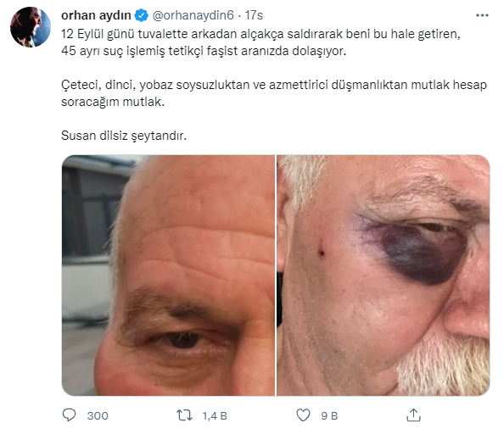Click the 1,4 B retweet count

(215, 415)
